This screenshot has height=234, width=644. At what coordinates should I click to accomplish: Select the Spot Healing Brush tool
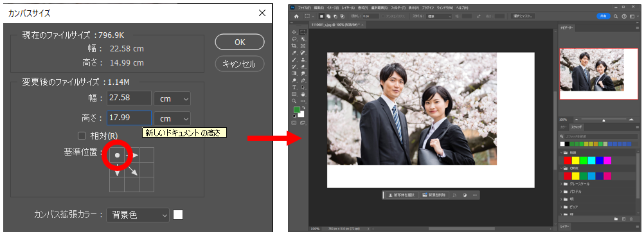point(303,53)
